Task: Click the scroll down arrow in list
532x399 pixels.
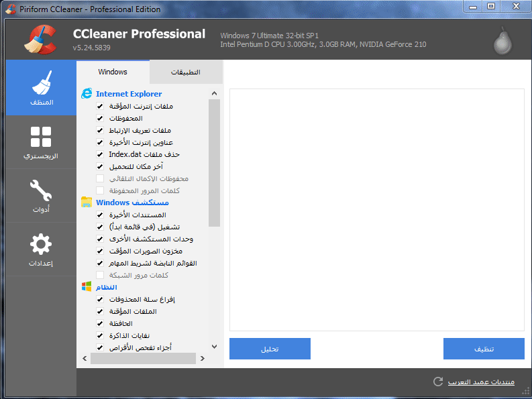Action: click(x=214, y=347)
